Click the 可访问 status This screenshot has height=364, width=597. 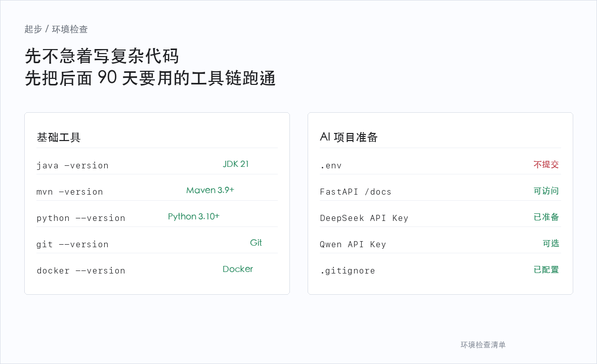[x=546, y=191]
